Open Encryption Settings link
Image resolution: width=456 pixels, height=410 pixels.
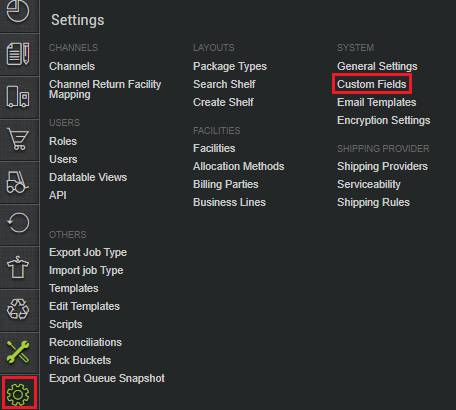[384, 120]
